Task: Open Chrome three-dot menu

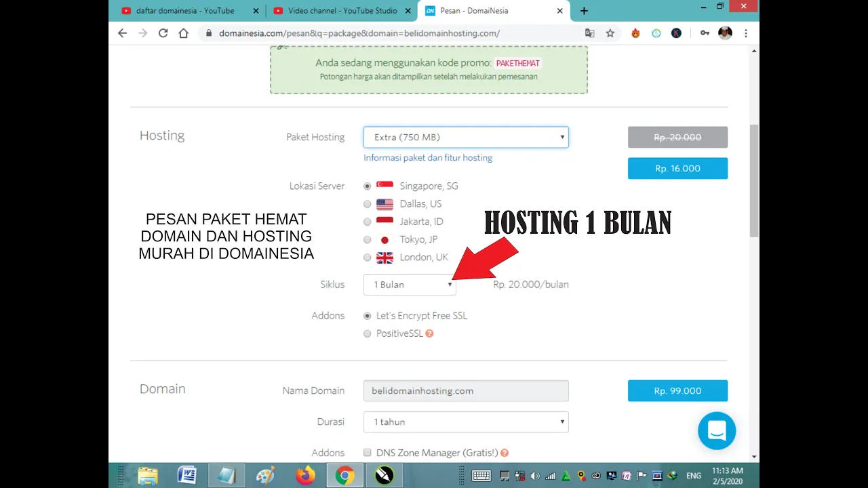Action: (746, 33)
